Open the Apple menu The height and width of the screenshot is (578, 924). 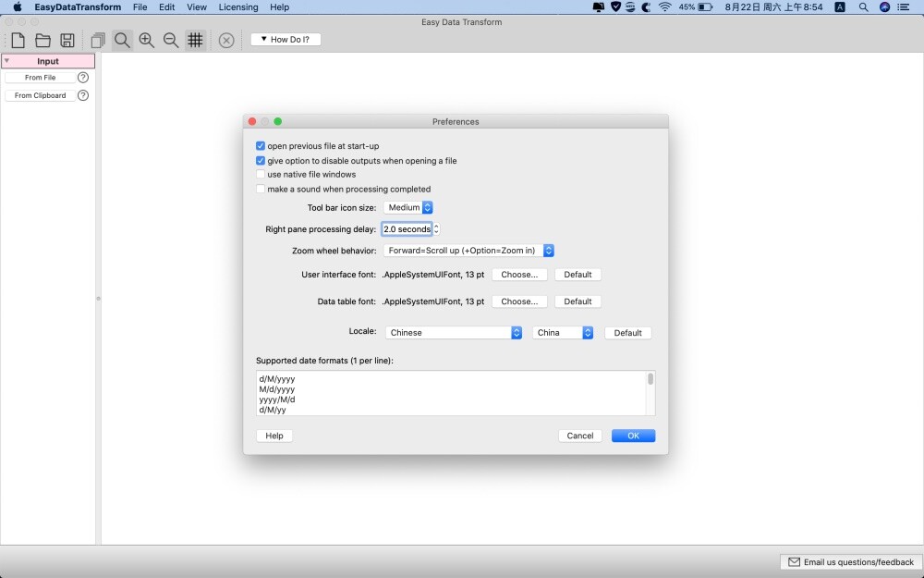(17, 7)
